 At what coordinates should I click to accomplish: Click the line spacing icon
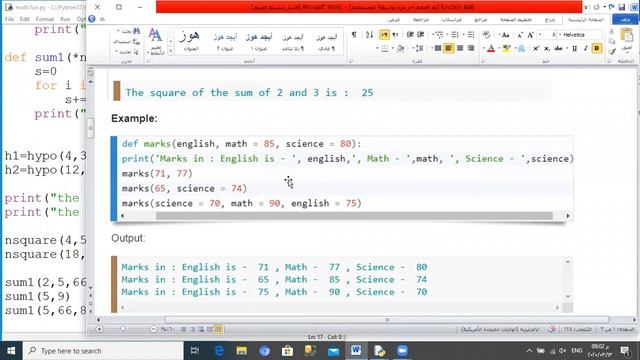tap(420, 48)
